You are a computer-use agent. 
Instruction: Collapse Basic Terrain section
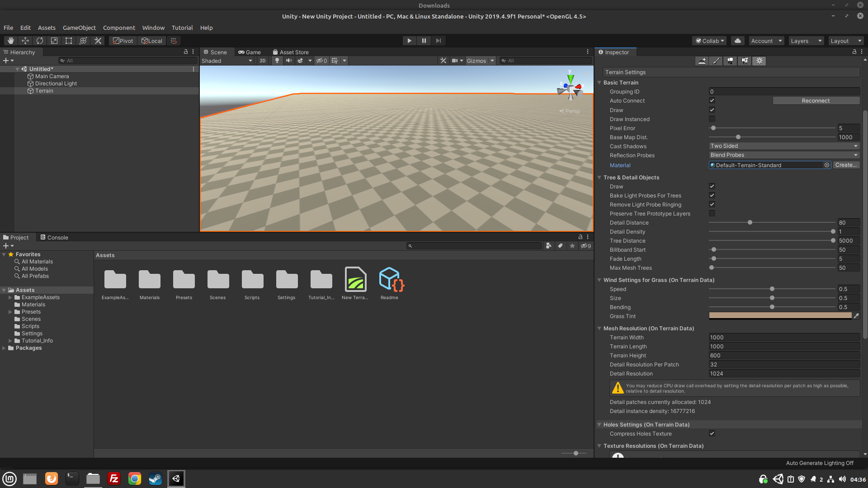(599, 83)
